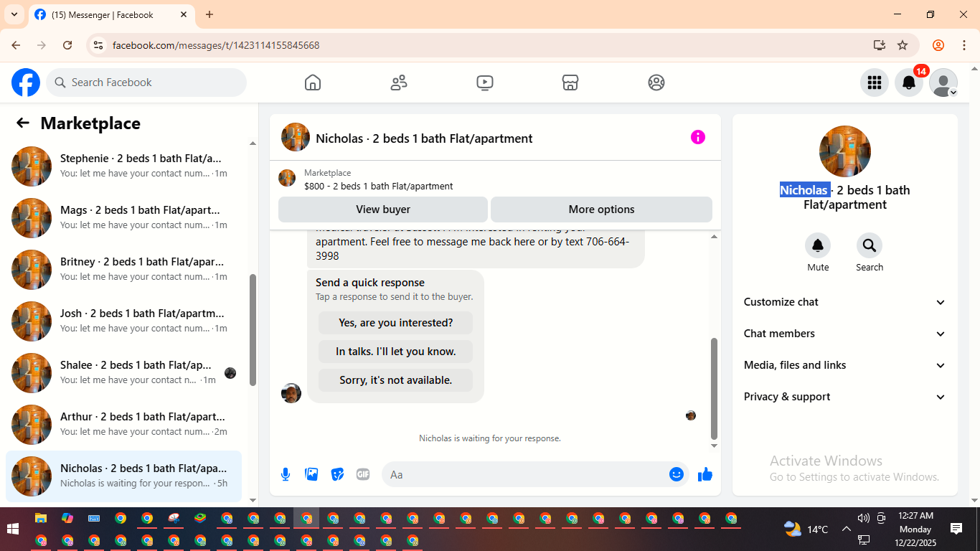The width and height of the screenshot is (980, 551).
Task: Choose a sticker icon
Action: click(x=337, y=474)
